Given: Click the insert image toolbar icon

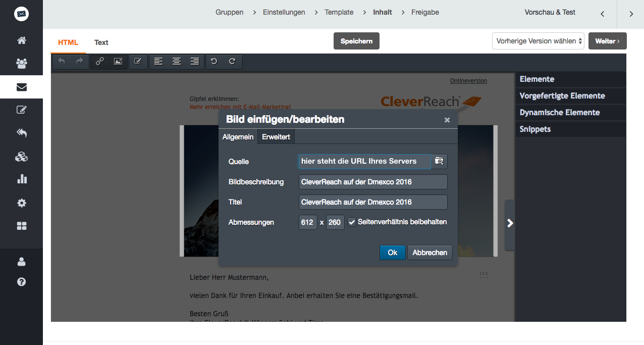Looking at the screenshot, I should click(118, 62).
